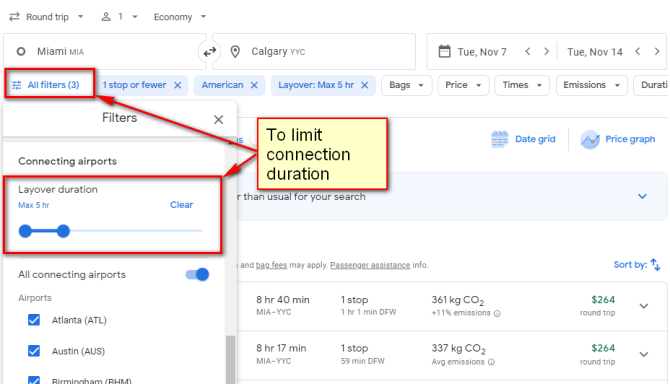Open the Emissions filter dropdown
Viewport: 670px width, 384px height.
[x=591, y=85]
